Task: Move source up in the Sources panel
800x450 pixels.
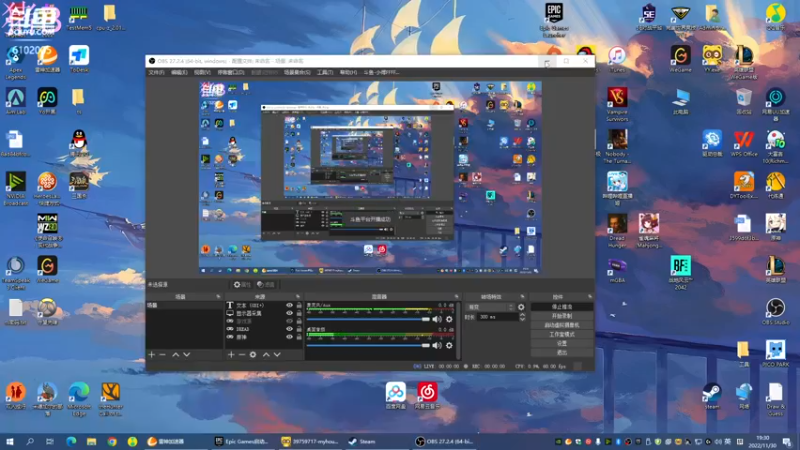Action: tap(266, 355)
